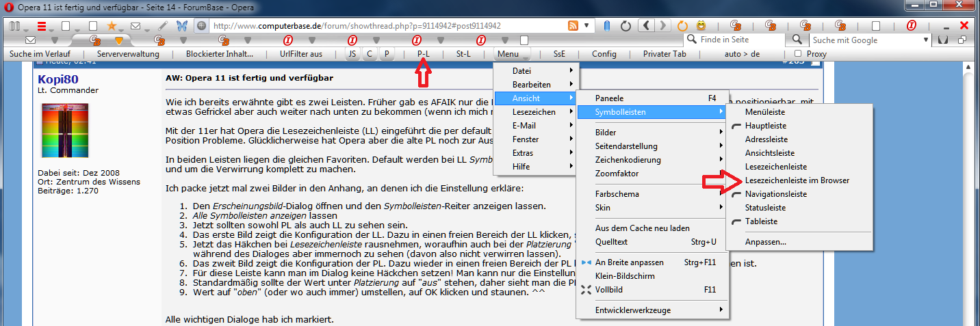This screenshot has width=980, height=326.
Task: Click the P-L toolbar button
Action: click(x=424, y=53)
